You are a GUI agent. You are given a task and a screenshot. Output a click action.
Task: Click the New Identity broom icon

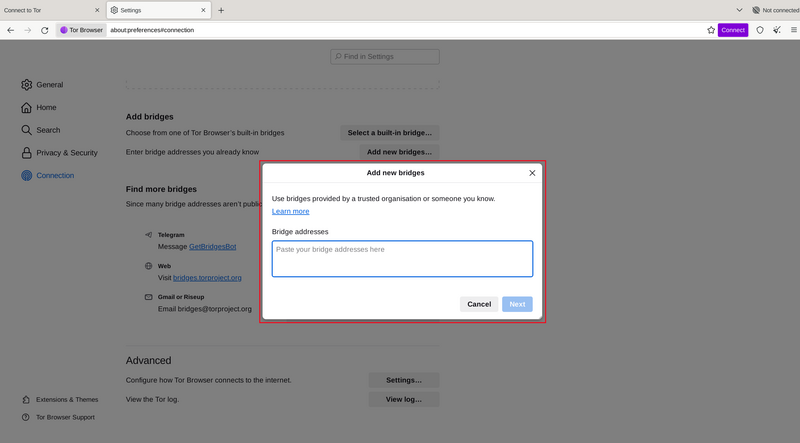click(777, 30)
